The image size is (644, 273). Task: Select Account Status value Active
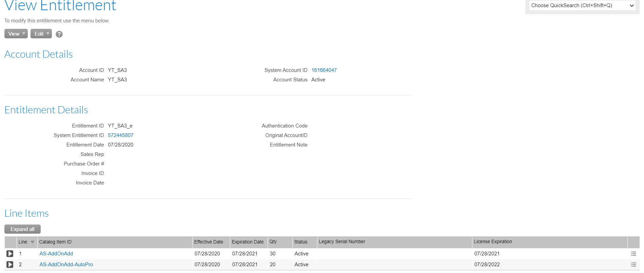[x=318, y=80]
